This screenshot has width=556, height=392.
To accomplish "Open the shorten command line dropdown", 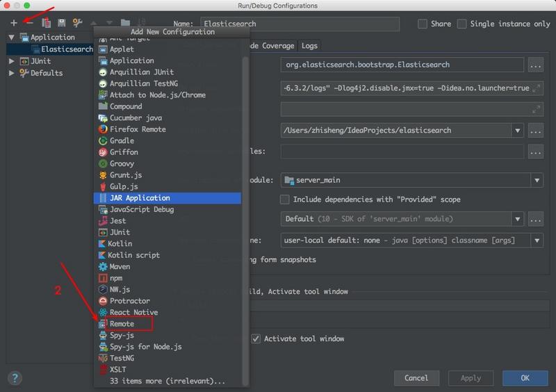I will pos(537,240).
